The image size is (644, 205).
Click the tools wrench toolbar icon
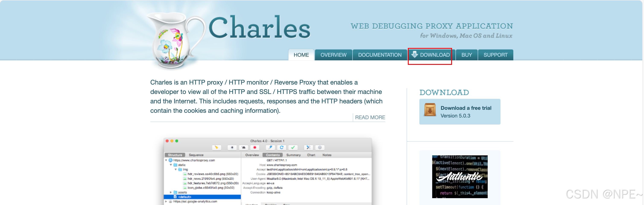[309, 148]
